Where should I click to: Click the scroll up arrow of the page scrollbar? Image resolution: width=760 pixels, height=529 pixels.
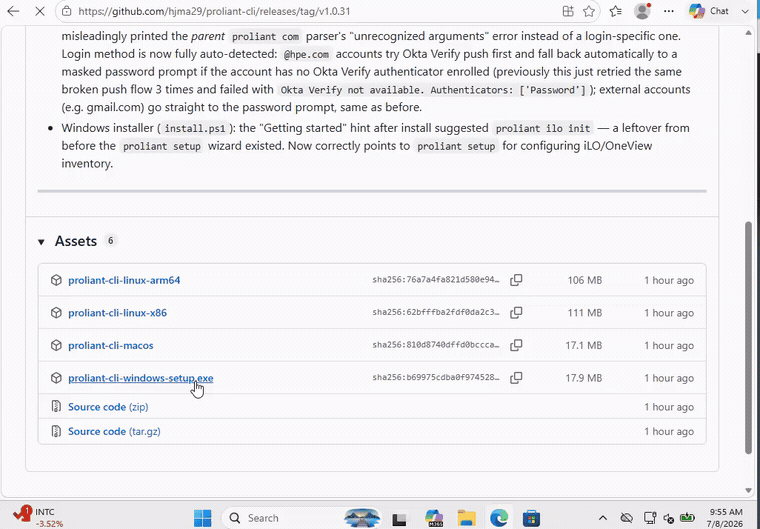[x=748, y=33]
